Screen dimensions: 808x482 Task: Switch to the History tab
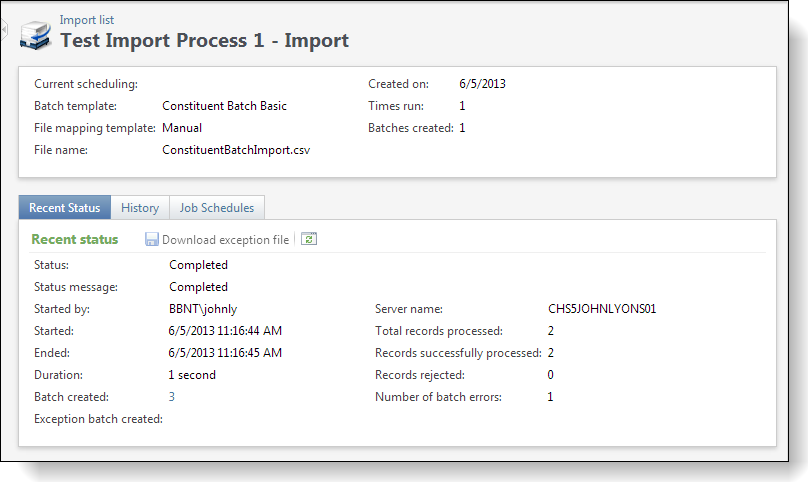click(x=140, y=208)
